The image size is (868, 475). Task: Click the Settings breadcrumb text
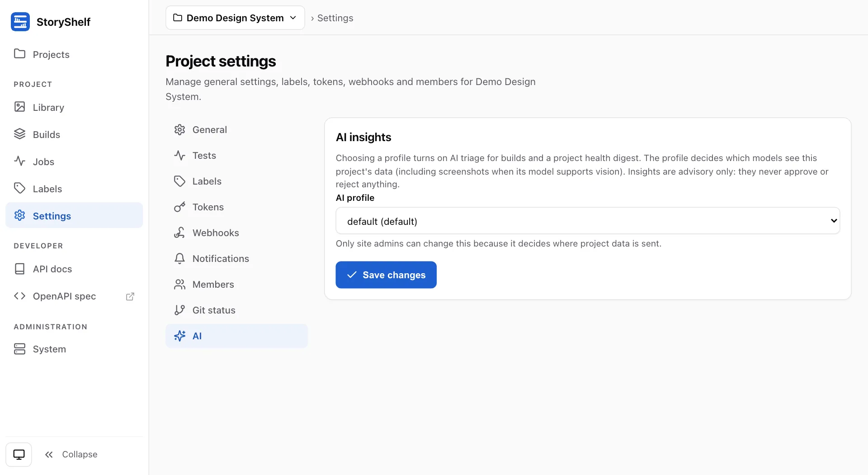335,18
